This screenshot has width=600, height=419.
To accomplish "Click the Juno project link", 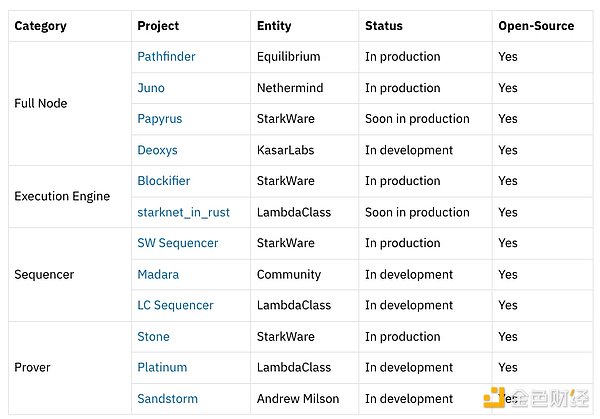I will (151, 88).
